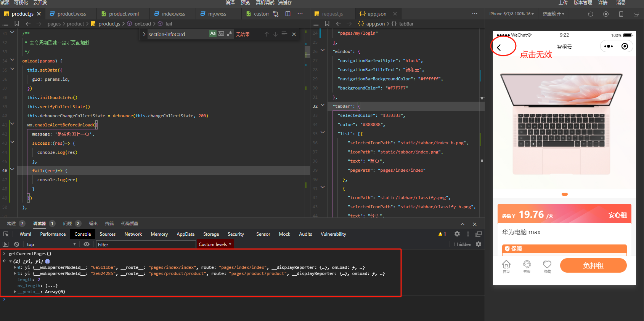Click the console Filter input field
The height and width of the screenshot is (321, 644).
coord(145,244)
